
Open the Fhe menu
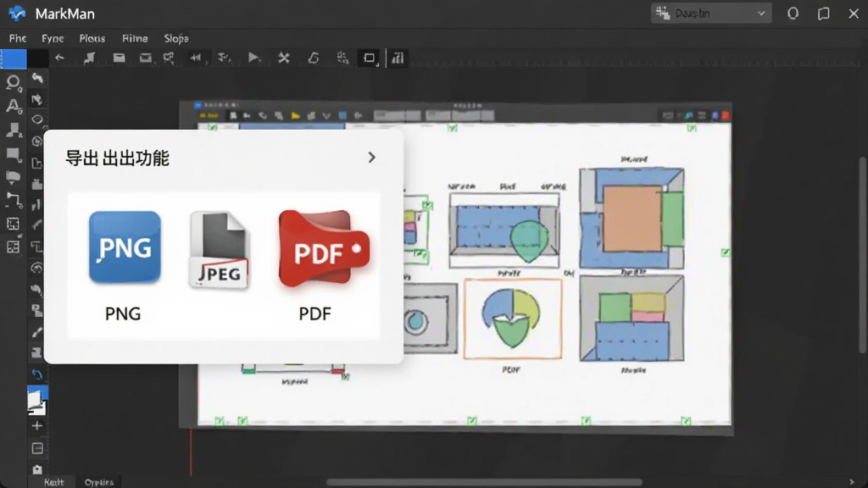coord(17,38)
